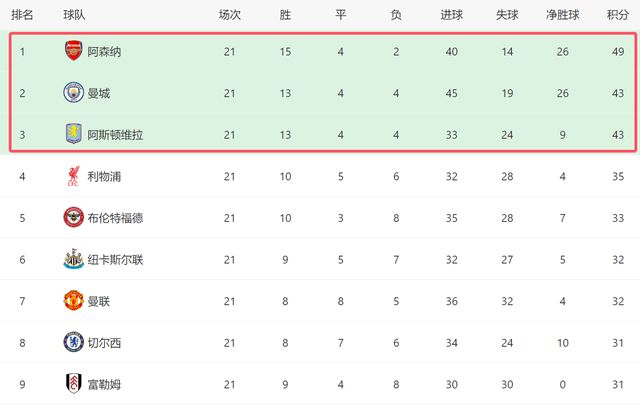Click the Liverpool club crest
640x405 pixels.
tap(73, 176)
